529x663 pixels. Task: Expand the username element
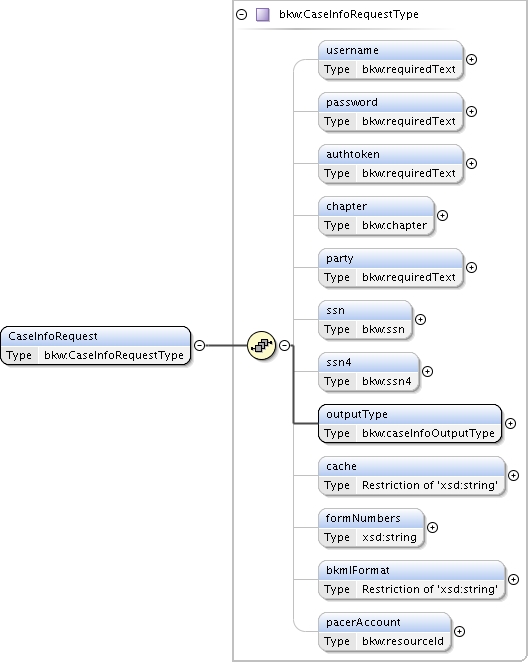click(x=471, y=60)
